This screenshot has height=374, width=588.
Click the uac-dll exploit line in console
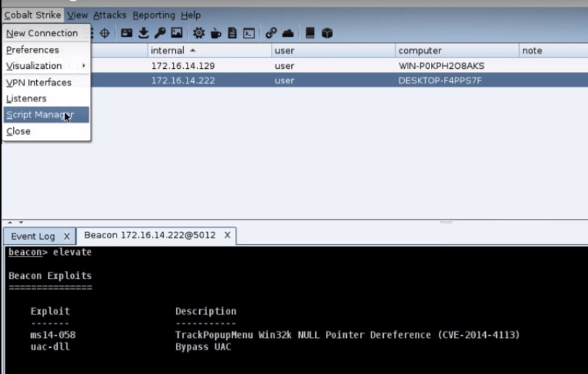pos(131,346)
